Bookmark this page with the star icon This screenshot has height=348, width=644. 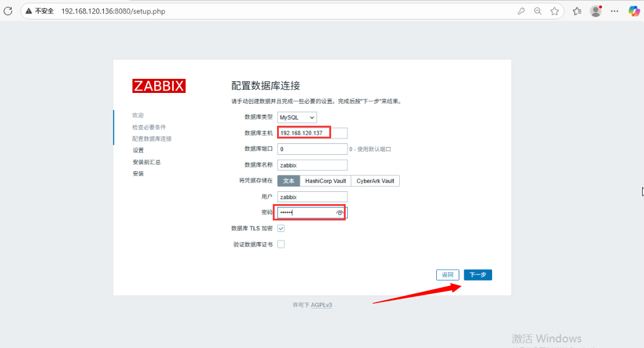555,11
